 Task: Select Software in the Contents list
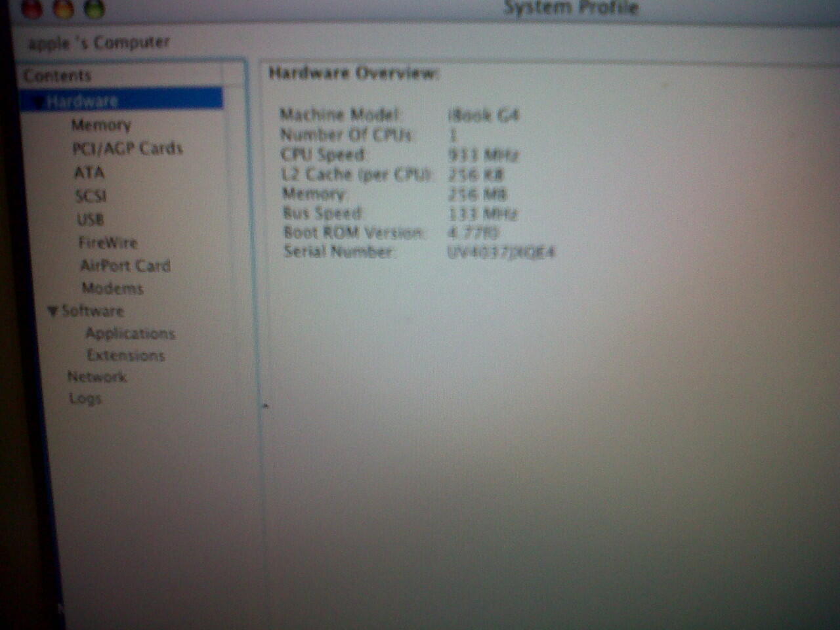(x=93, y=310)
